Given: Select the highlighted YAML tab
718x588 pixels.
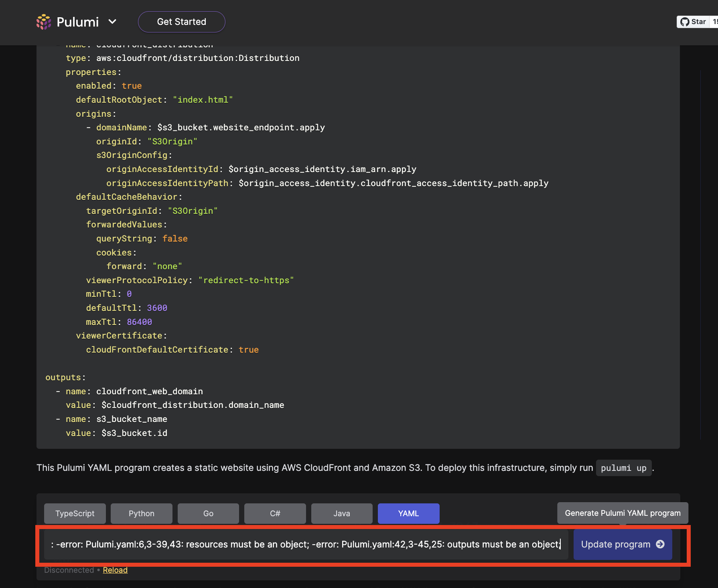Looking at the screenshot, I should tap(408, 513).
